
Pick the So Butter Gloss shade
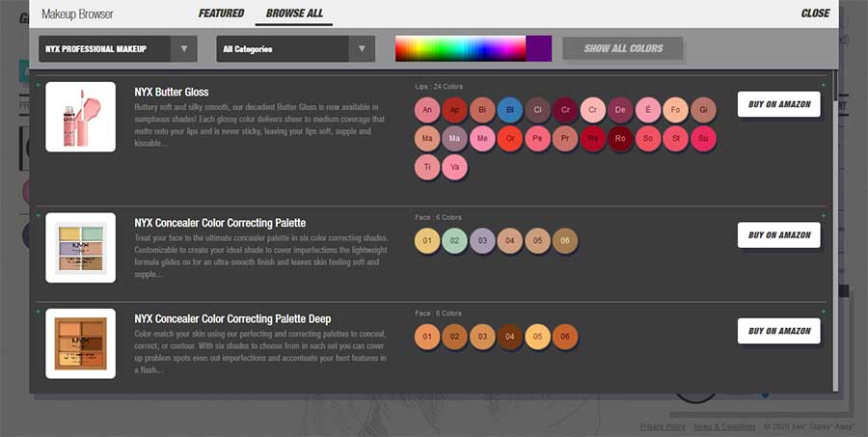tap(648, 139)
